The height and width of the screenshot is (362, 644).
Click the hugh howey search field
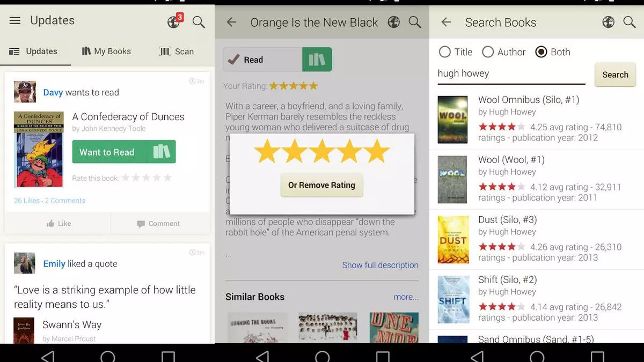[x=511, y=74]
